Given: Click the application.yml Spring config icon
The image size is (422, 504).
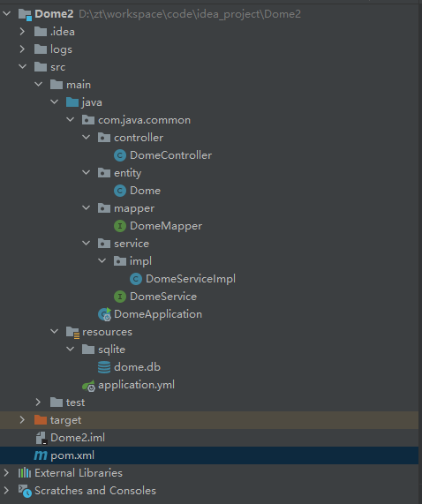Looking at the screenshot, I should (x=88, y=386).
